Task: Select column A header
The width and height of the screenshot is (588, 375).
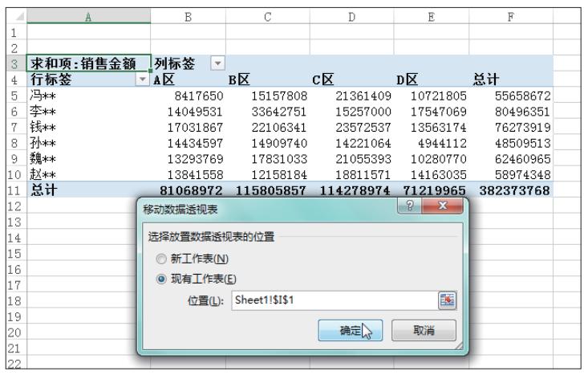Action: tap(88, 17)
